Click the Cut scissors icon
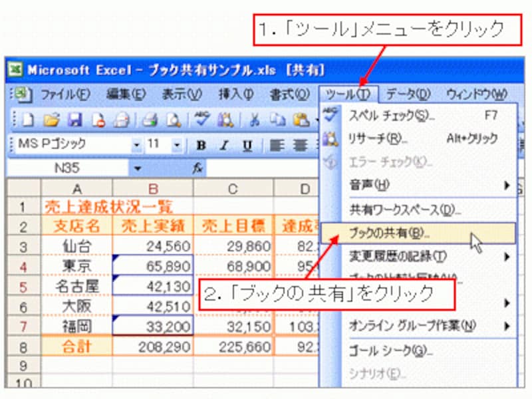The width and height of the screenshot is (532, 399). [255, 120]
